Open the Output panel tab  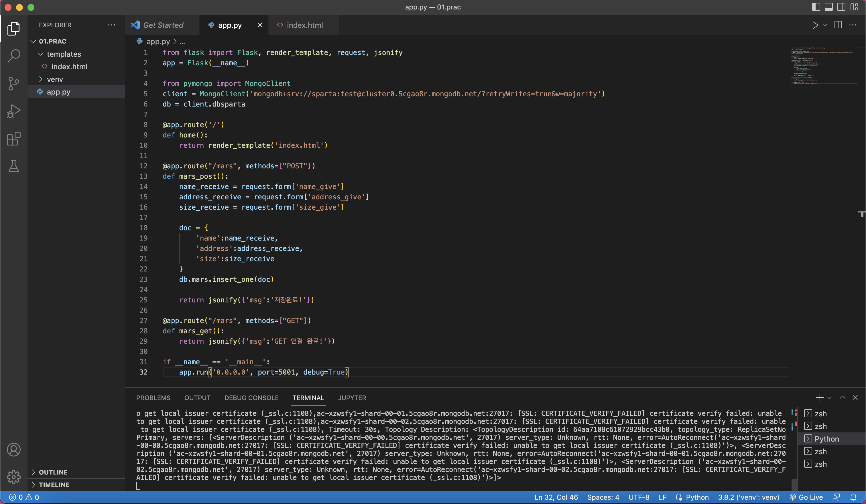click(197, 398)
